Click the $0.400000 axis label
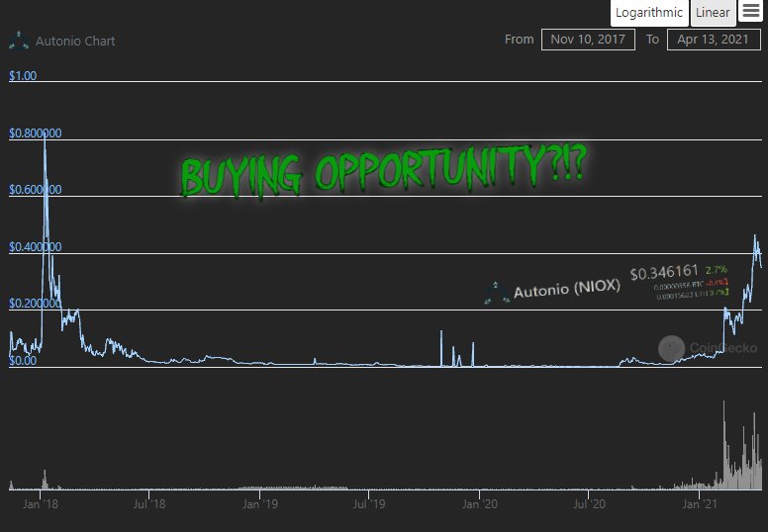 36,246
